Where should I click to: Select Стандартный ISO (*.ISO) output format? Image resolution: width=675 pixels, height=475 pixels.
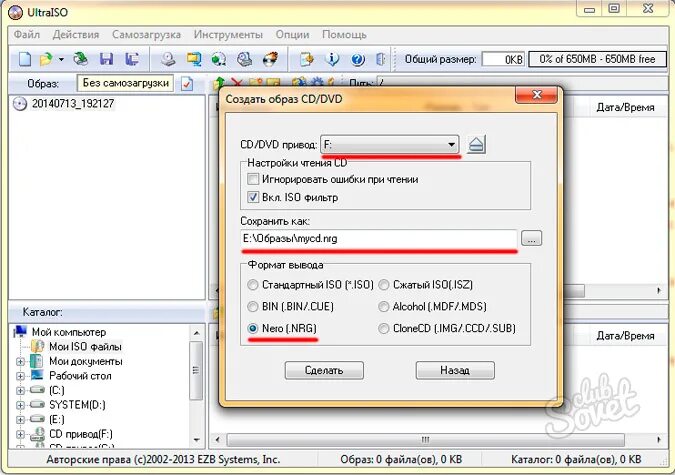point(253,285)
